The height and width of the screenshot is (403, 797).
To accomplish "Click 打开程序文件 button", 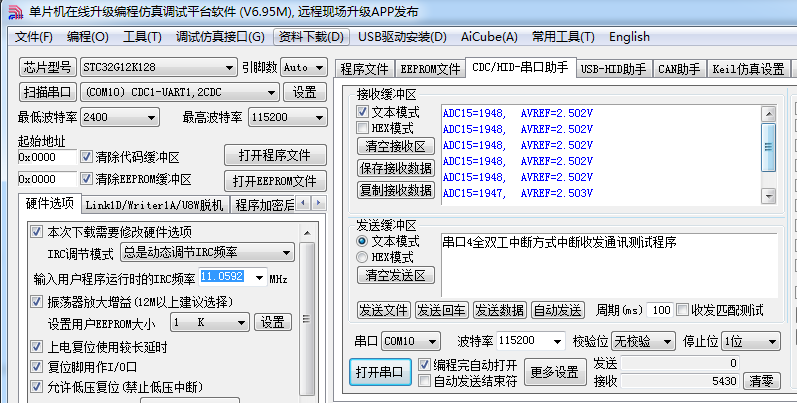I will click(x=275, y=156).
